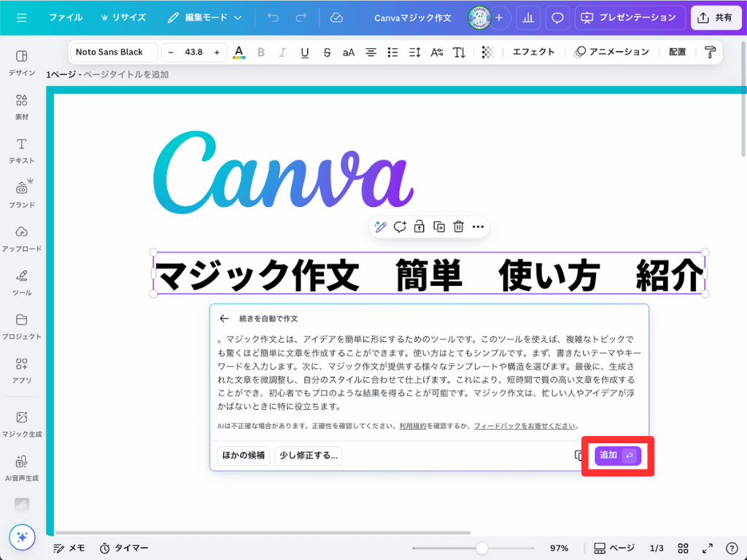The width and height of the screenshot is (747, 560).
Task: Open the user profile avatar
Action: coord(479,17)
